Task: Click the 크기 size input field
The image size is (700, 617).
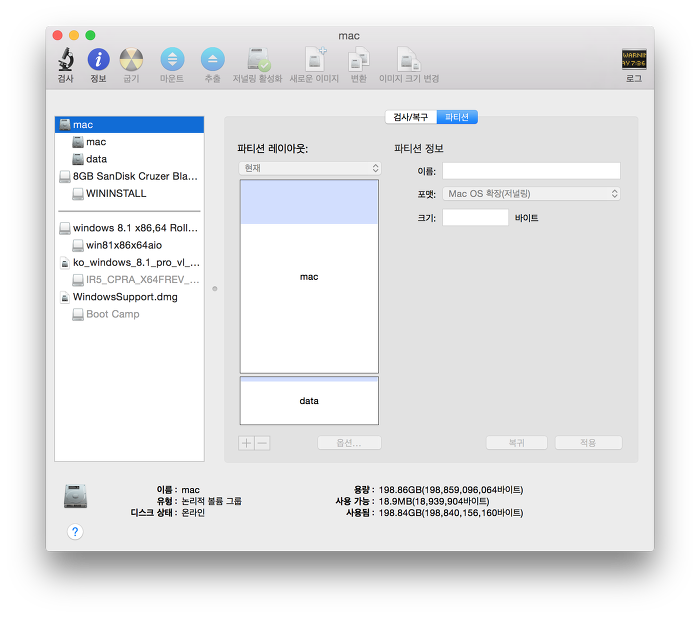Action: pos(475,217)
